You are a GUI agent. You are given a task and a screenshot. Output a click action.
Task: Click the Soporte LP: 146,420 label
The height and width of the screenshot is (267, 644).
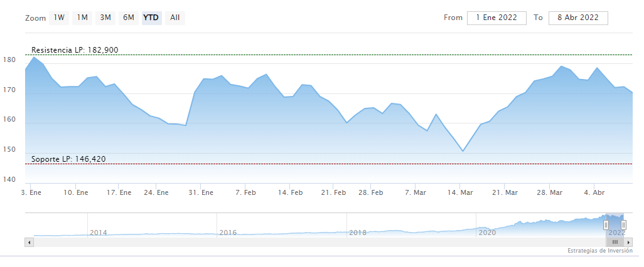[x=68, y=159]
